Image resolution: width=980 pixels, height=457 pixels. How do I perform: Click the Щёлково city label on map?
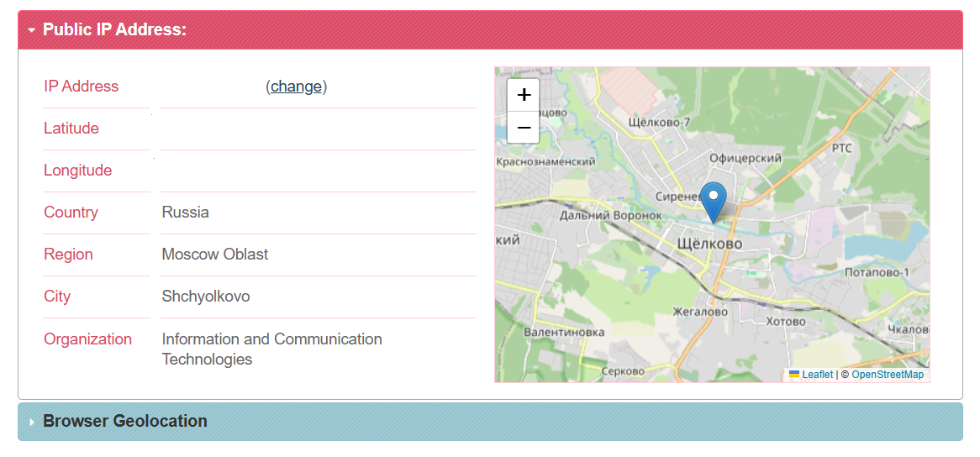tap(709, 244)
